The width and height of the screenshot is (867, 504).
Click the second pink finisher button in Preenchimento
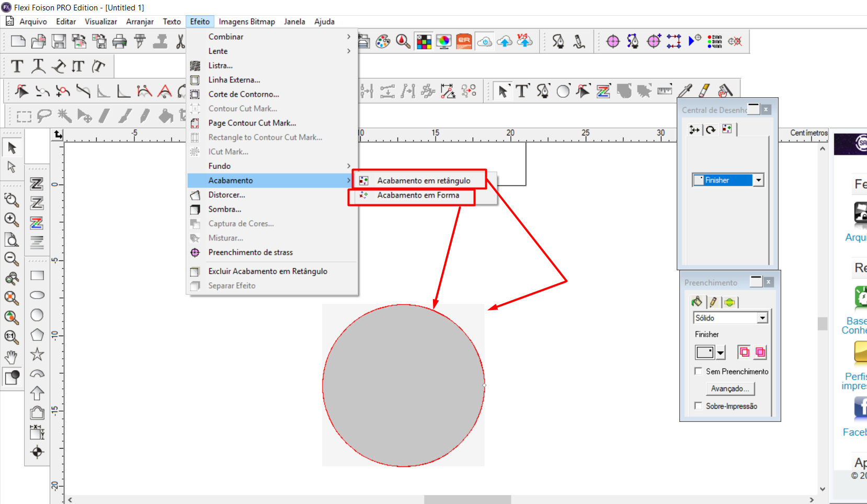pos(760,352)
